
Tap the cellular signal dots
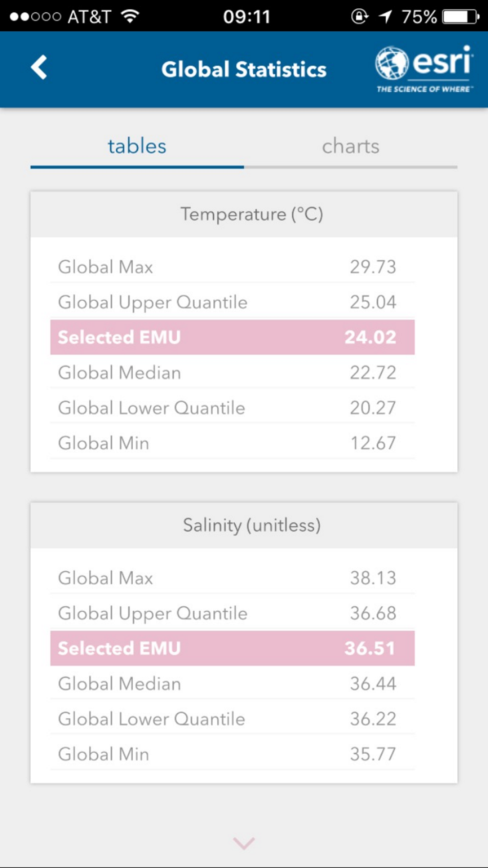click(x=35, y=17)
